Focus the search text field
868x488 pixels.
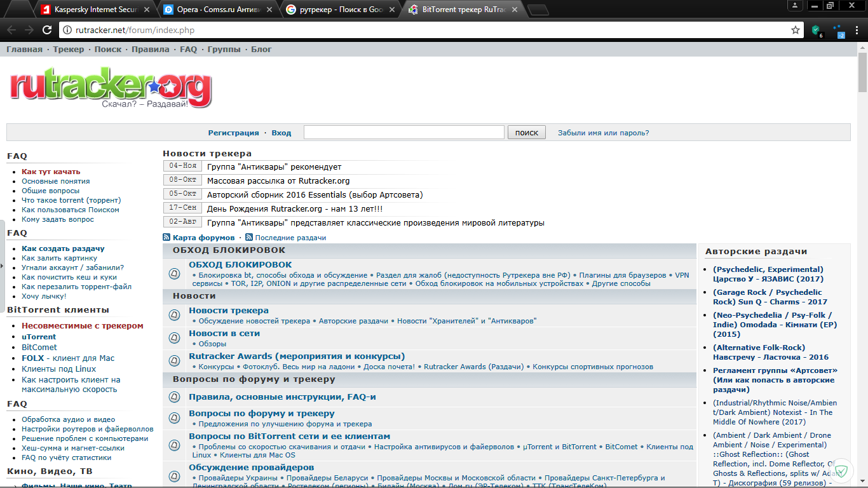[x=404, y=132]
